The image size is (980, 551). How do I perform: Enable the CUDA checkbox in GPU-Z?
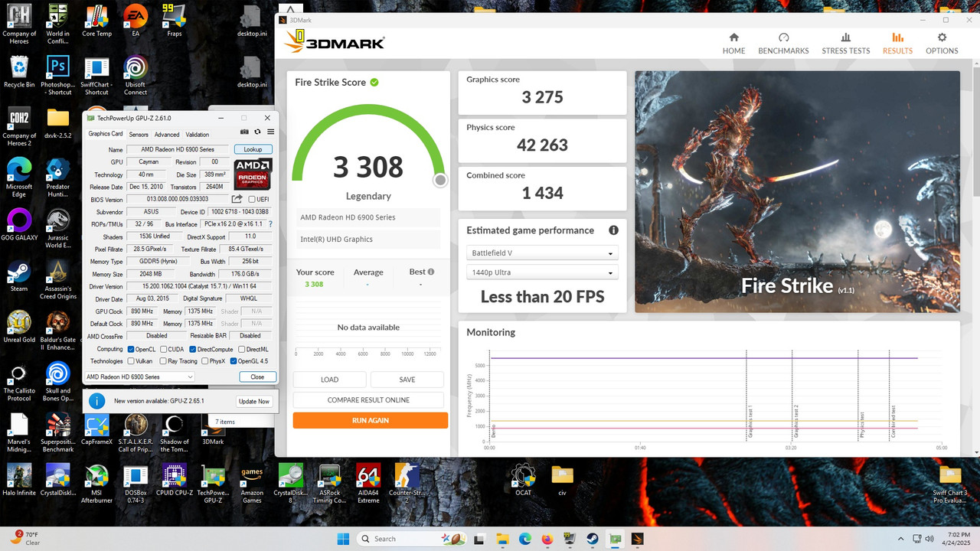tap(164, 349)
